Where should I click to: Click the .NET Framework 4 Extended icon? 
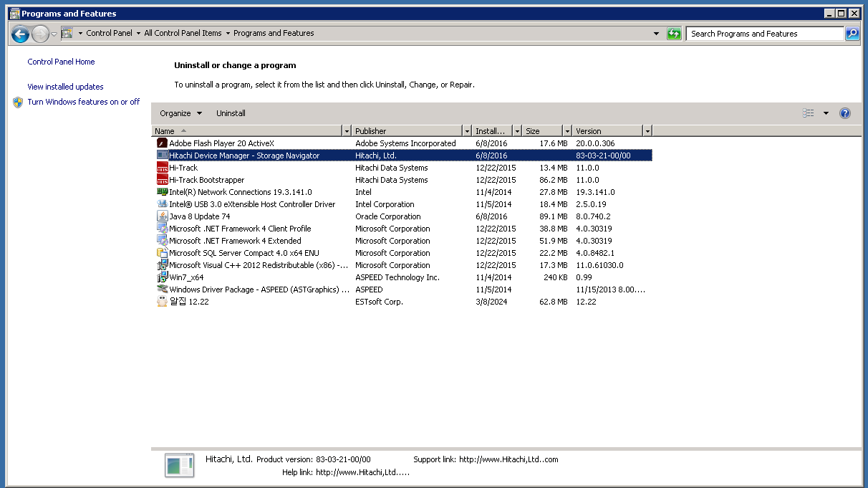pos(162,241)
